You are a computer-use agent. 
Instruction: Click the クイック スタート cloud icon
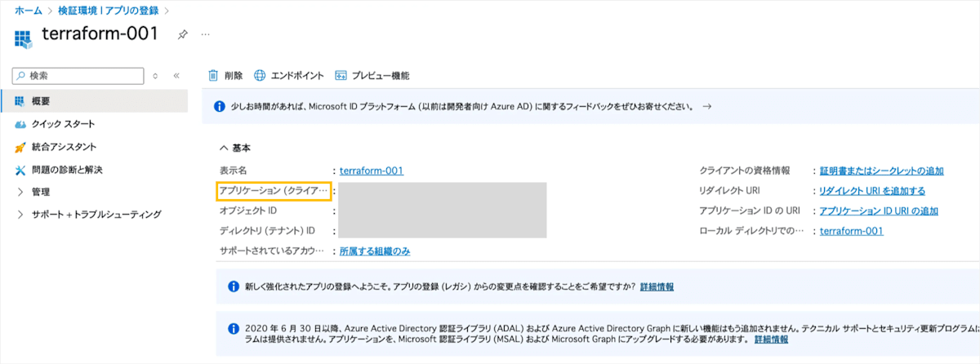(20, 124)
